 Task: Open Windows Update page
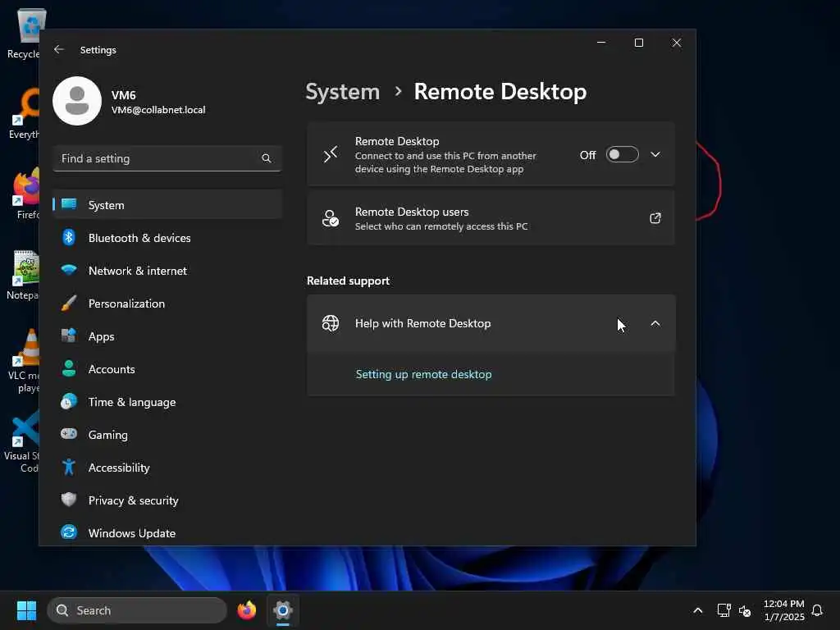click(167, 533)
